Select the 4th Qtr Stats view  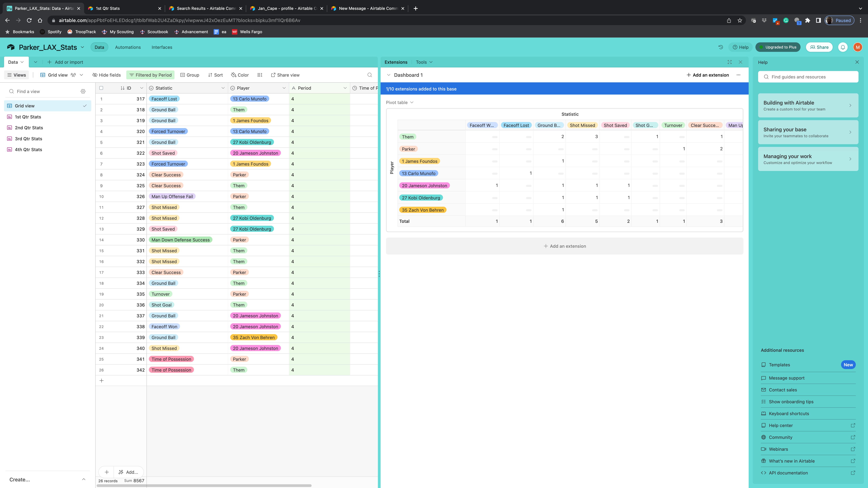[x=47, y=149]
